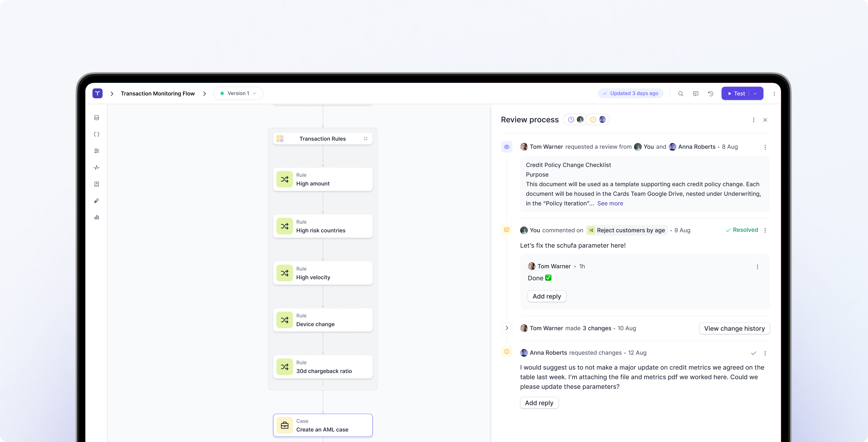
Task: Open Tom Warner's reply options menu
Action: [757, 267]
